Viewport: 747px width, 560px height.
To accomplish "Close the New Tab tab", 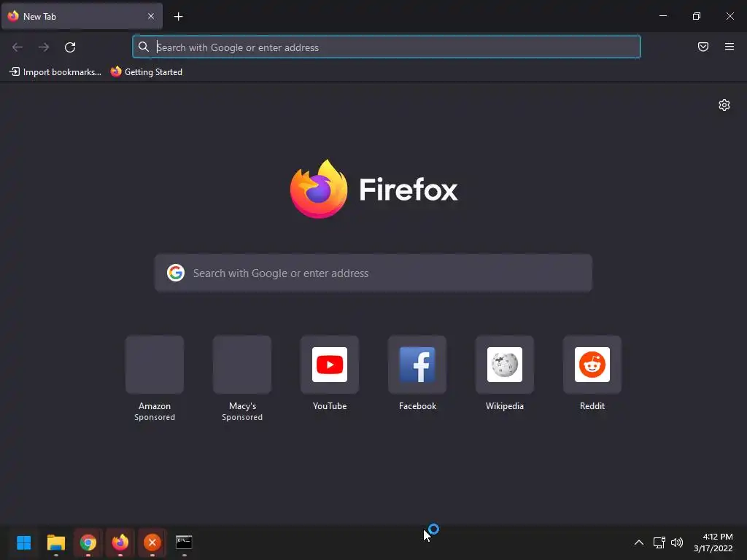I will (x=150, y=16).
